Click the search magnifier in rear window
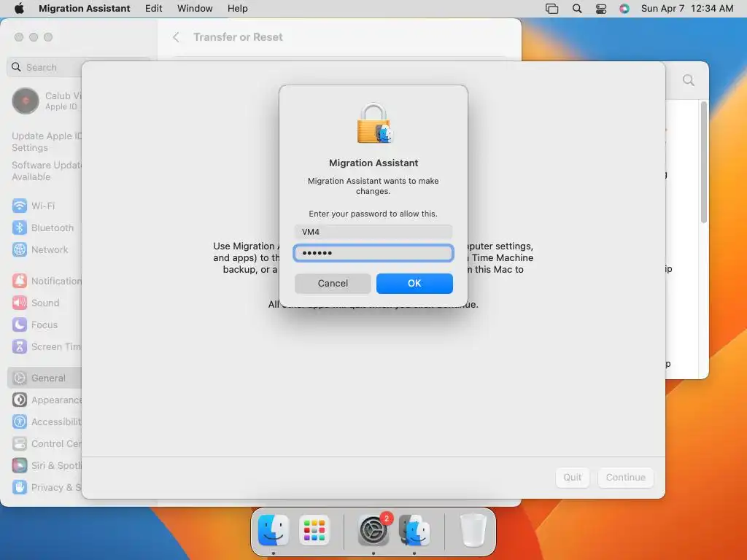Image resolution: width=747 pixels, height=560 pixels. point(689,80)
